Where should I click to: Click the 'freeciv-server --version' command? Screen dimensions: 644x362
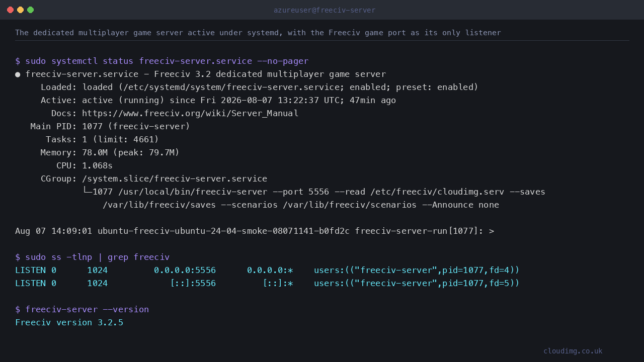(x=87, y=309)
